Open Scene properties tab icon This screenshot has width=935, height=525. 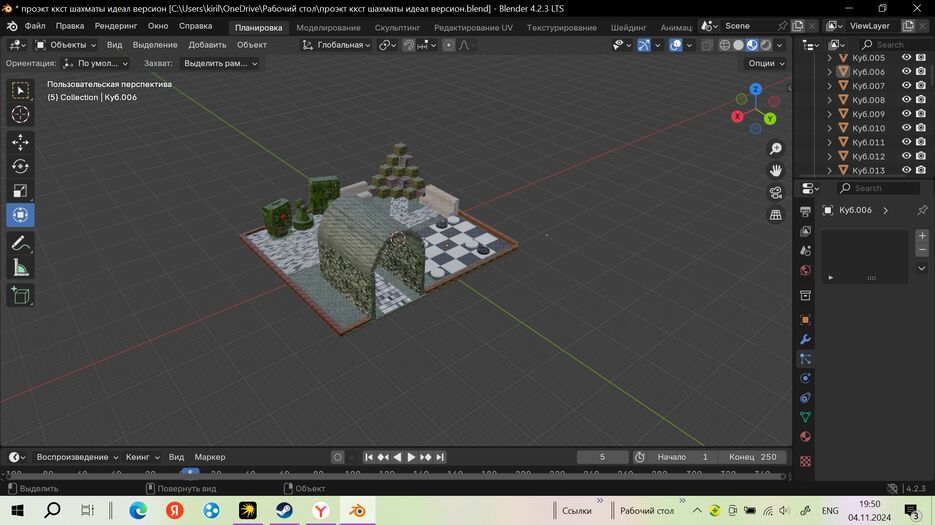[805, 251]
